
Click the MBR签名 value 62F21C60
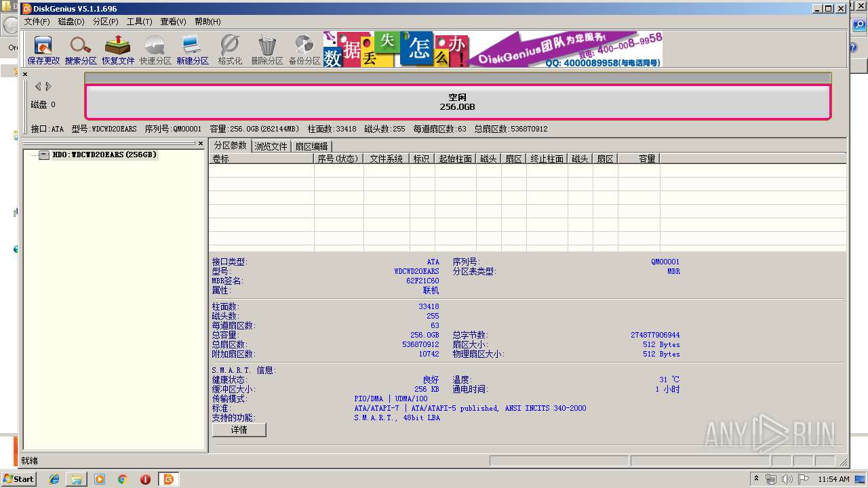(422, 281)
